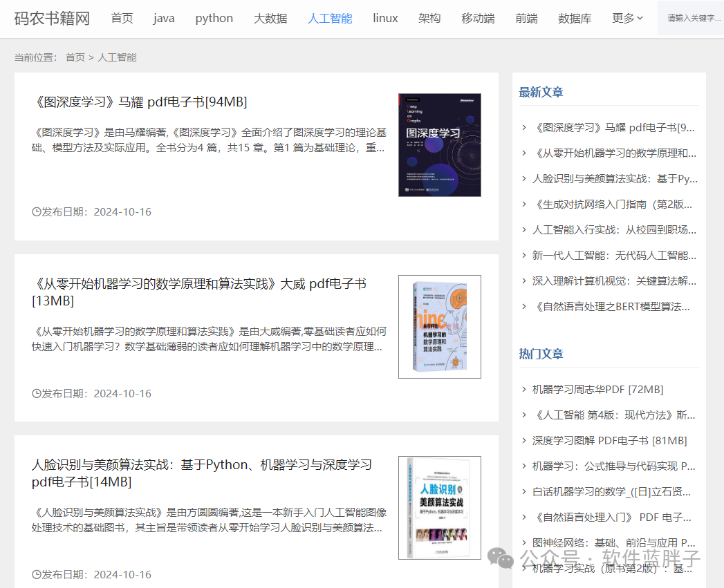This screenshot has height=588, width=724.
Task: Open hot article 深度学习图解 PDF电子书 [81MB]
Action: pos(610,441)
